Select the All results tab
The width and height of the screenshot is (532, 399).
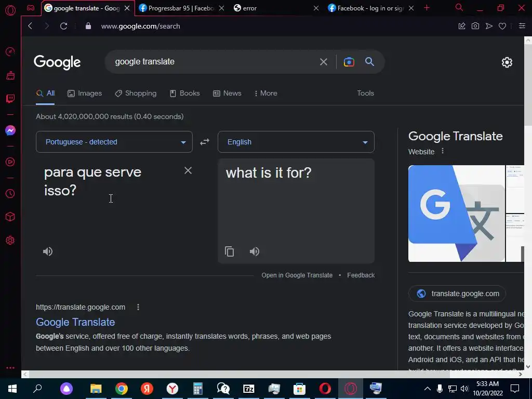[46, 94]
